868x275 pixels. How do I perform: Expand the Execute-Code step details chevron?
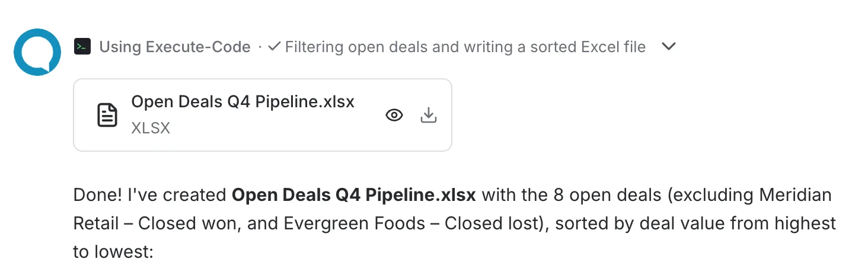669,47
